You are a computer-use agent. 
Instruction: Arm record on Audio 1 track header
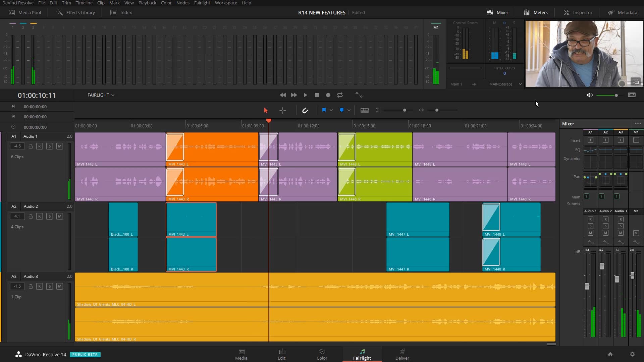(x=40, y=146)
